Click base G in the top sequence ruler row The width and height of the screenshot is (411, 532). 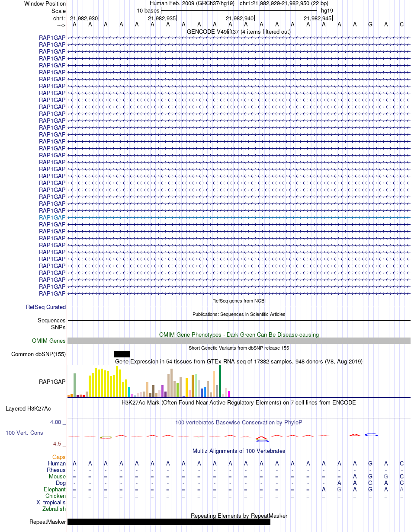pyautogui.click(x=370, y=25)
